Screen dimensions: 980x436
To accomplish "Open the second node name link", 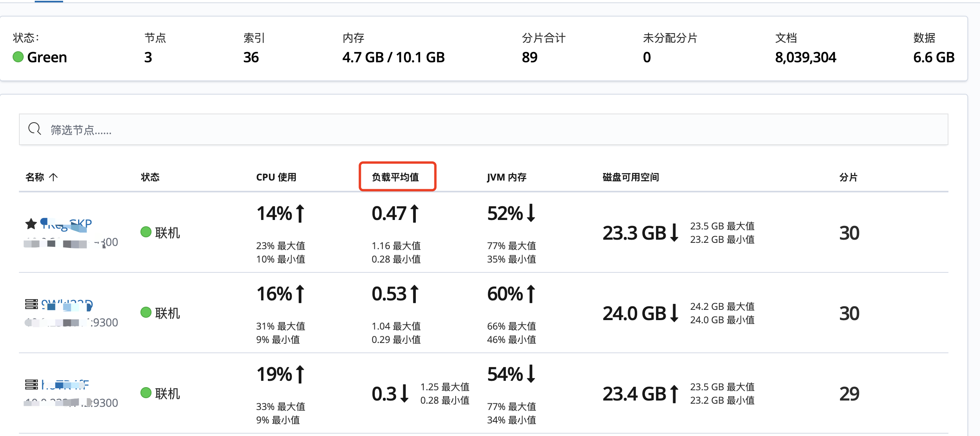I will click(67, 305).
